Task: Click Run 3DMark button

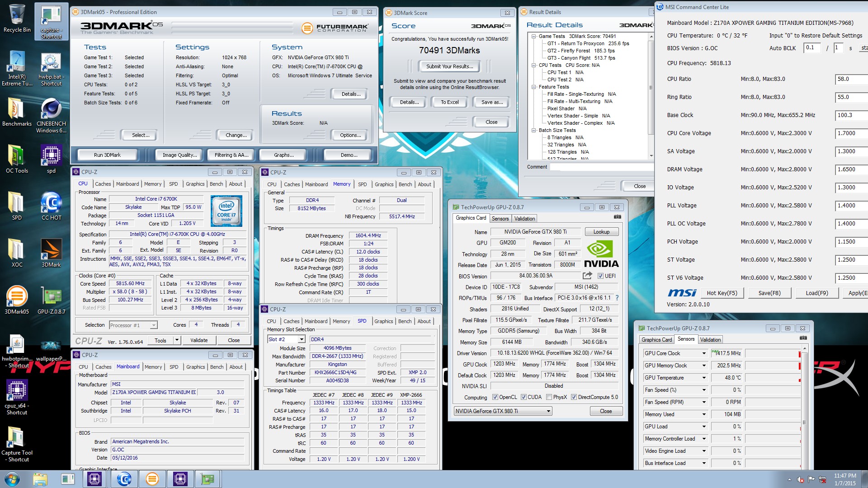Action: click(x=107, y=155)
